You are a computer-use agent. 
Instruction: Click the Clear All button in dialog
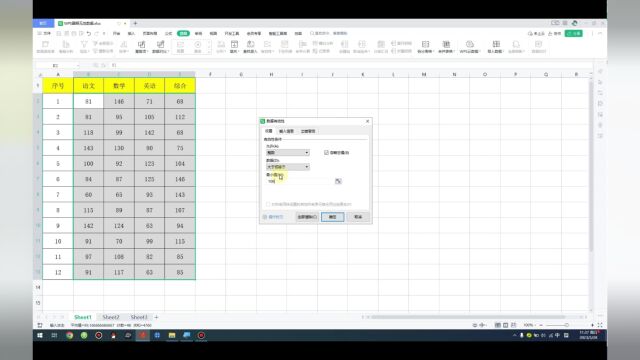pos(307,217)
